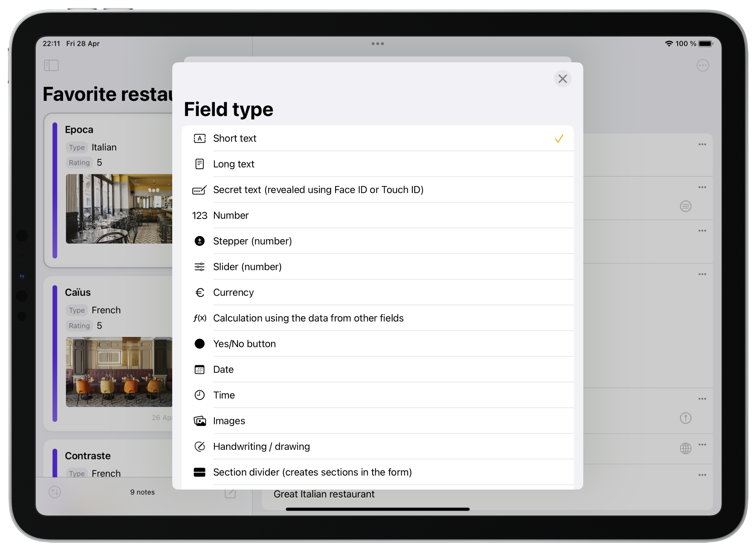
Task: Tap the list lines circle icon
Action: point(685,206)
